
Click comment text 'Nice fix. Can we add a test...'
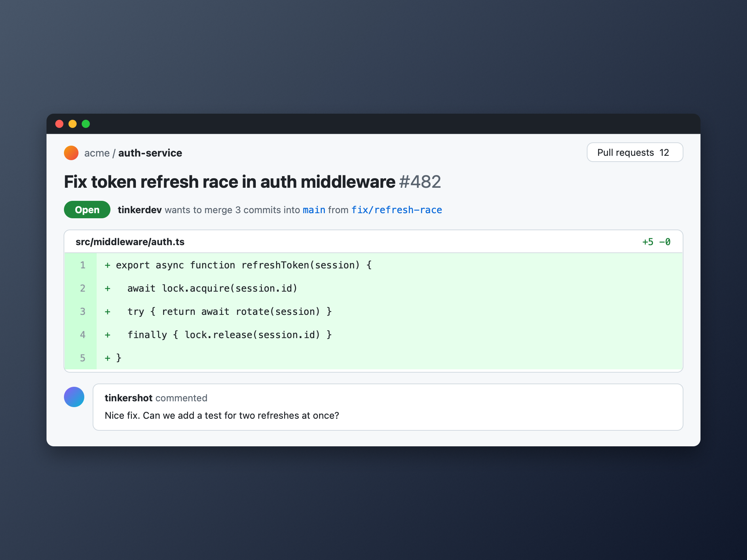(x=222, y=415)
